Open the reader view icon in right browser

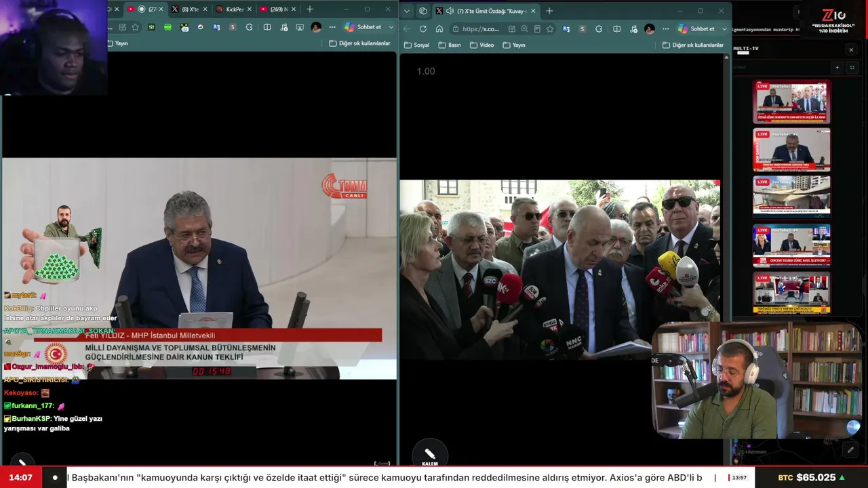coord(537,29)
